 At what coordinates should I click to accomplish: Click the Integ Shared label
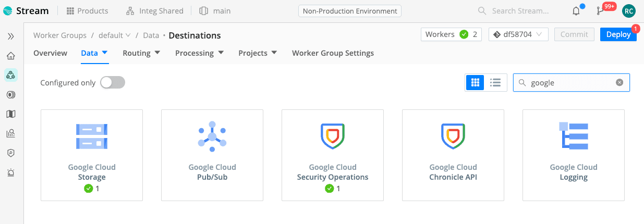click(161, 11)
